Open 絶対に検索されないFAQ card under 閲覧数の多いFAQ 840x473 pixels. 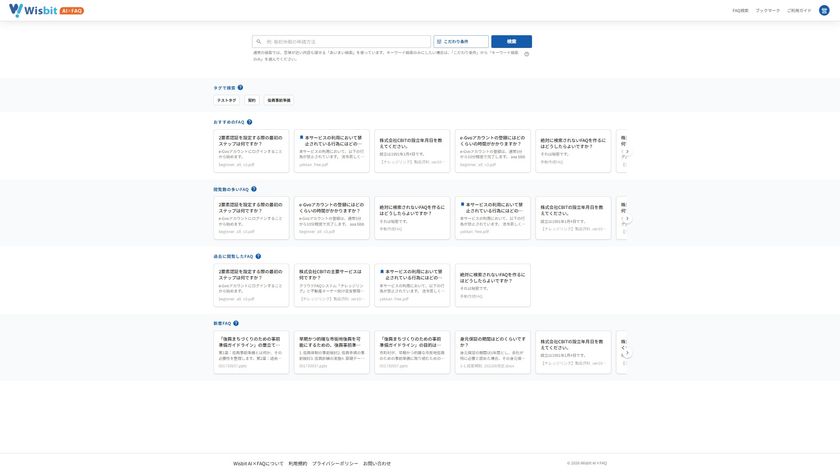coord(412,218)
